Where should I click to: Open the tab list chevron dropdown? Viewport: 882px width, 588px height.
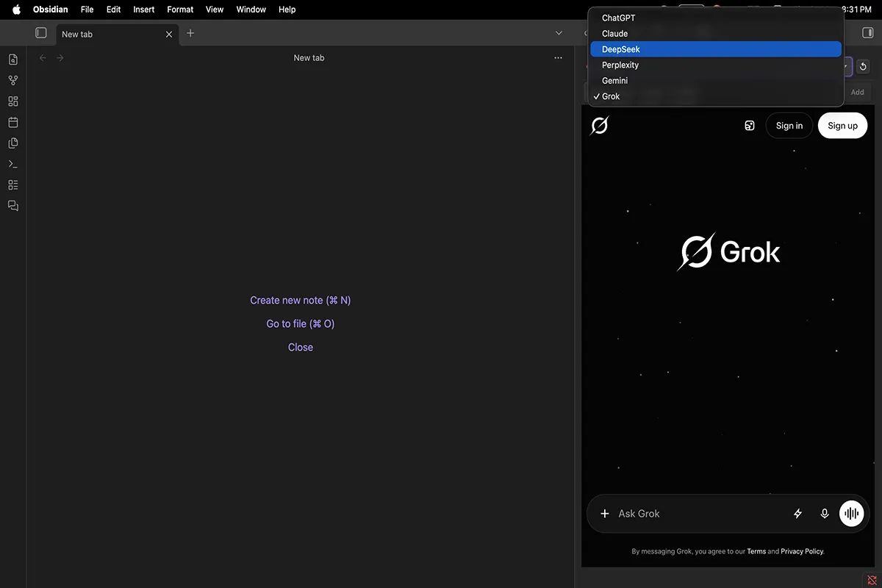pyautogui.click(x=559, y=33)
